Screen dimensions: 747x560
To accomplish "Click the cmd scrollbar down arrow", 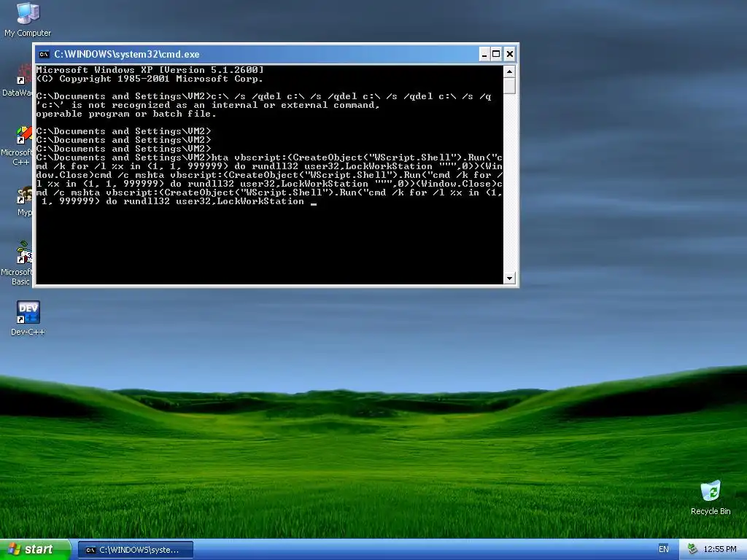I will [x=509, y=278].
